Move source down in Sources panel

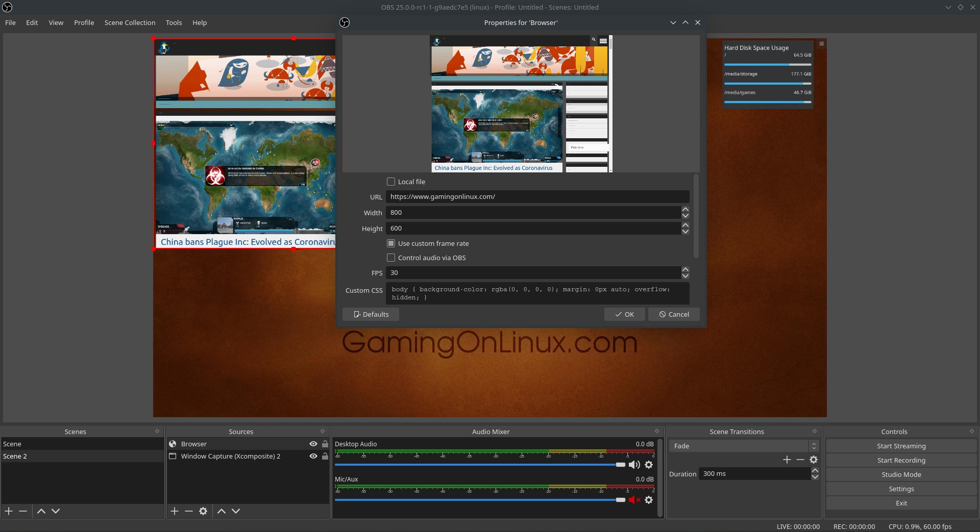point(236,511)
